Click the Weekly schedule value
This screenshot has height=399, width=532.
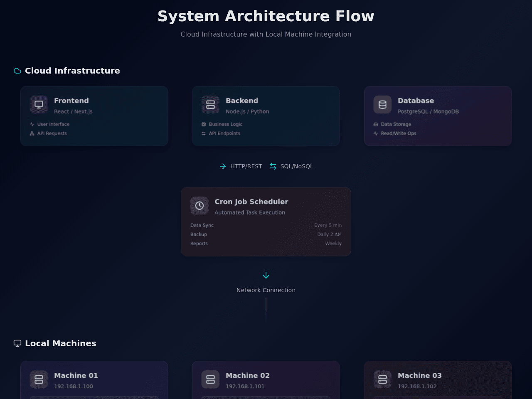[x=333, y=244]
